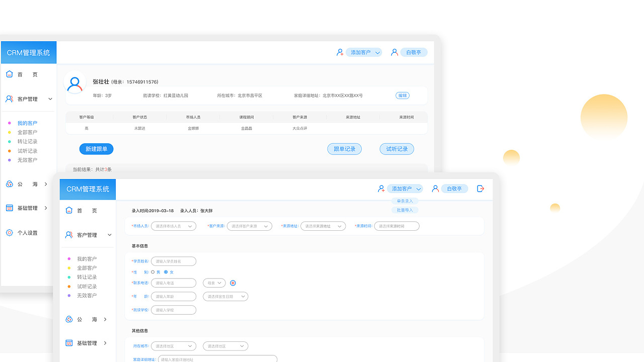Collapse 客户管理 menu in front window

pos(110,235)
